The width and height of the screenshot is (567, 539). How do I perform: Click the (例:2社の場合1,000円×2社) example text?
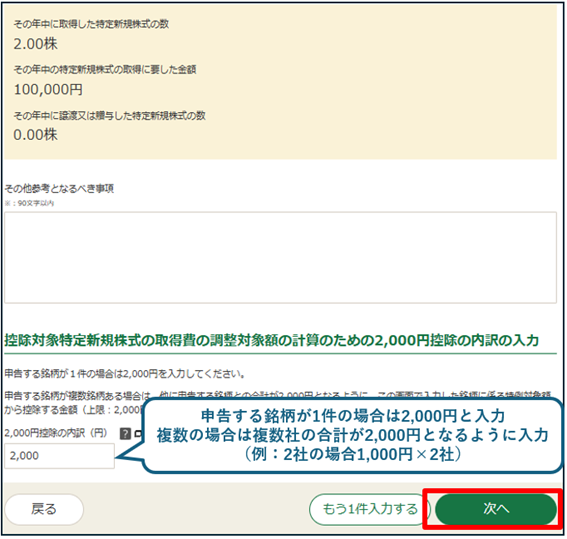pyautogui.click(x=353, y=454)
